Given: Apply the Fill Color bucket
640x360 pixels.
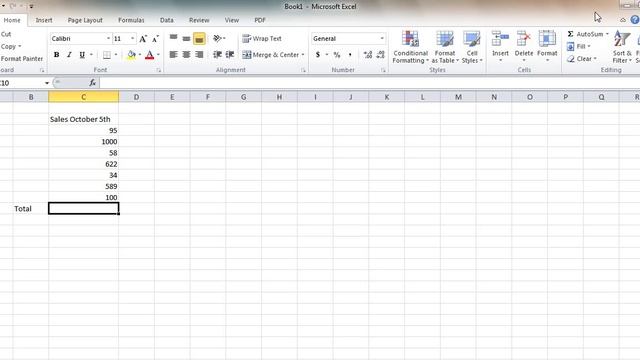Looking at the screenshot, I should pyautogui.click(x=131, y=55).
